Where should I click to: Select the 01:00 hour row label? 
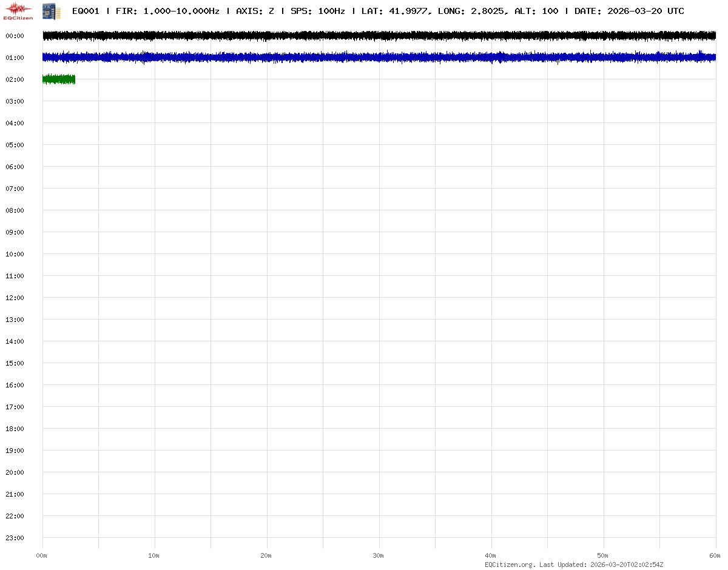pos(15,58)
